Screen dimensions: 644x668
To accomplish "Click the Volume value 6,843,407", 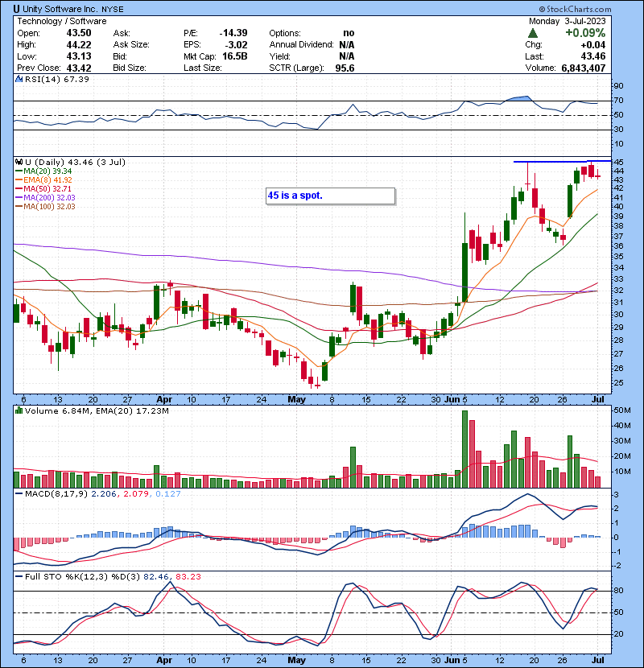I will (x=584, y=68).
